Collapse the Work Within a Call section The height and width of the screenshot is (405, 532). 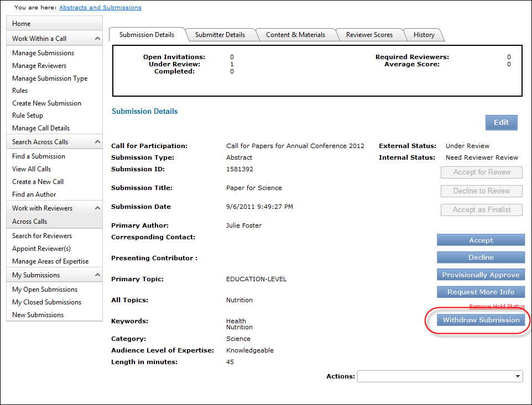pyautogui.click(x=97, y=38)
